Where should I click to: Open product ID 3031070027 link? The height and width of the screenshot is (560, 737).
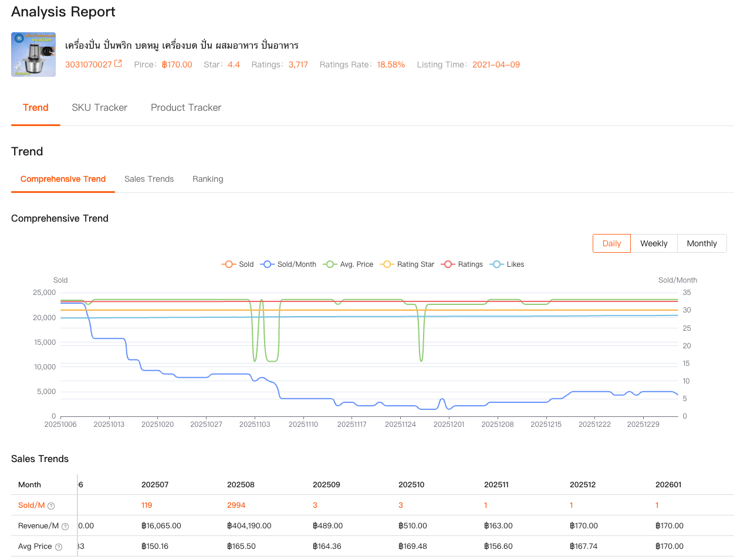click(x=88, y=65)
